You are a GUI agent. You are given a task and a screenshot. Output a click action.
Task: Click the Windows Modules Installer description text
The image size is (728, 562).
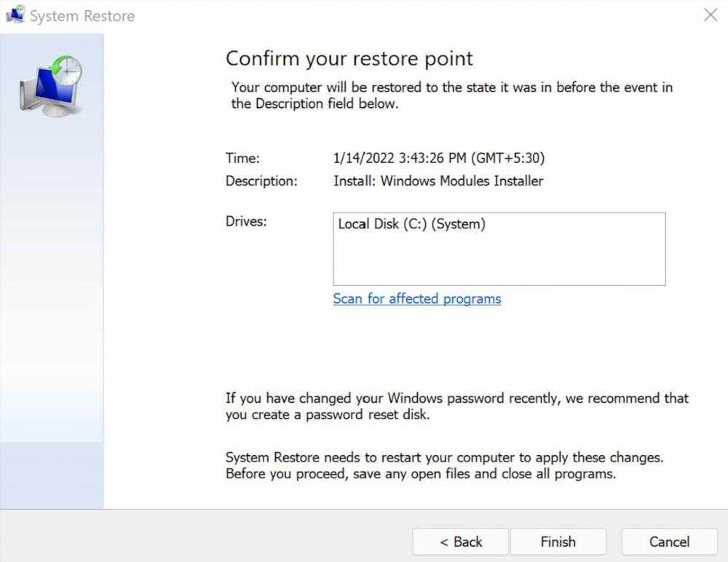pos(438,181)
